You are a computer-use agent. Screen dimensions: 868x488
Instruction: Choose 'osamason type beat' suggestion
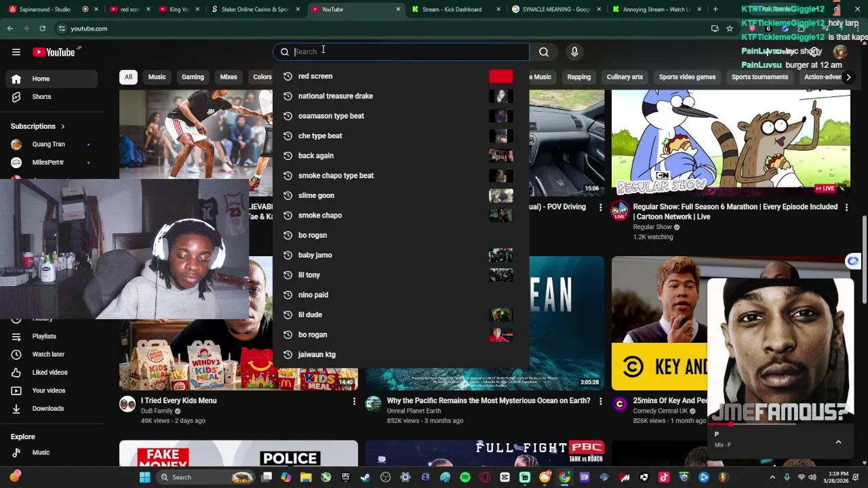tap(401, 116)
